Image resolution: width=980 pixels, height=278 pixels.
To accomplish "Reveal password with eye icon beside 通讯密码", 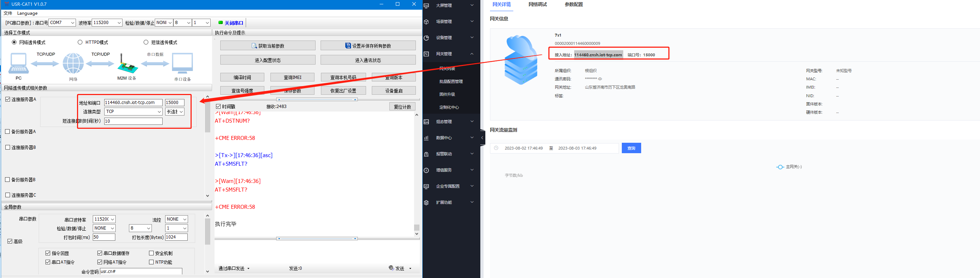I will click(600, 79).
